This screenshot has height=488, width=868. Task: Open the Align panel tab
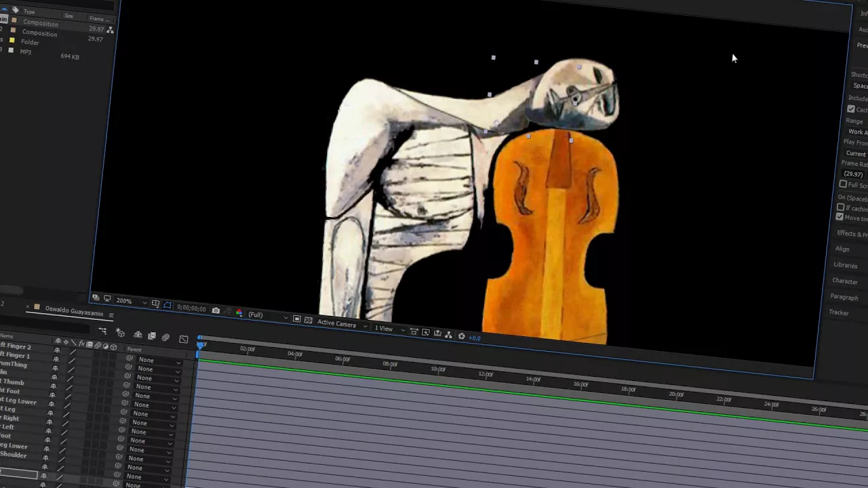[x=842, y=249]
